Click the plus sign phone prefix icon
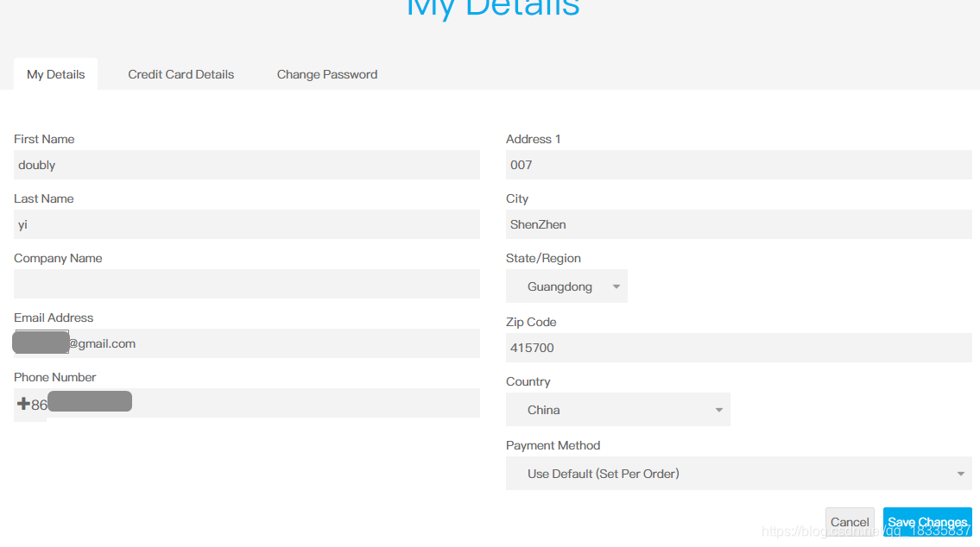This screenshot has height=547, width=980. click(x=23, y=404)
